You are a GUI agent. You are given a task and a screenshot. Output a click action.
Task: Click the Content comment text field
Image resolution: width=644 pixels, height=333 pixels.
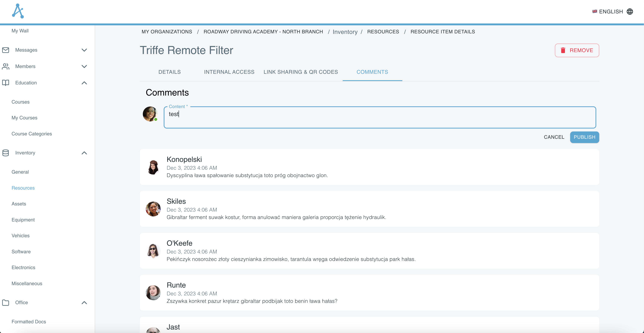click(379, 117)
